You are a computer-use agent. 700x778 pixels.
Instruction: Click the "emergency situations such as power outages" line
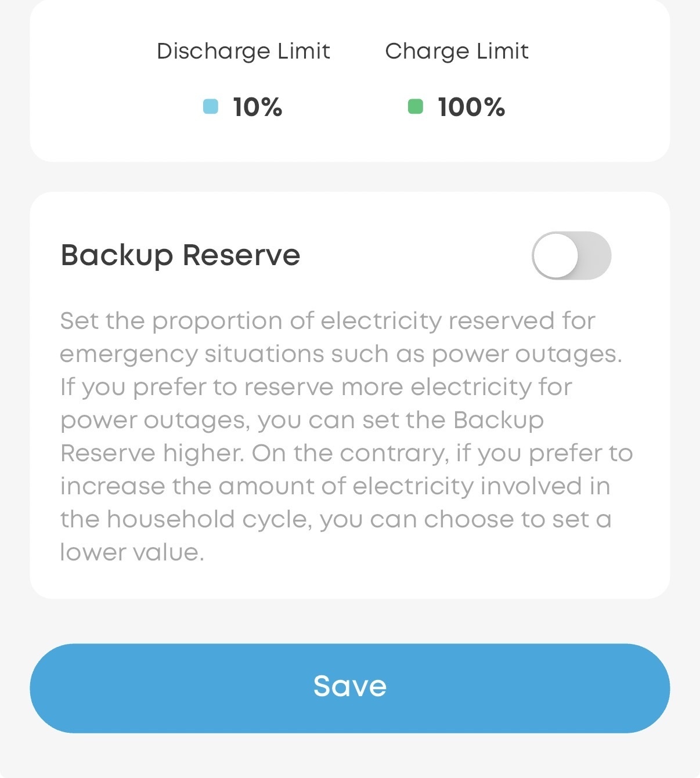pos(341,354)
